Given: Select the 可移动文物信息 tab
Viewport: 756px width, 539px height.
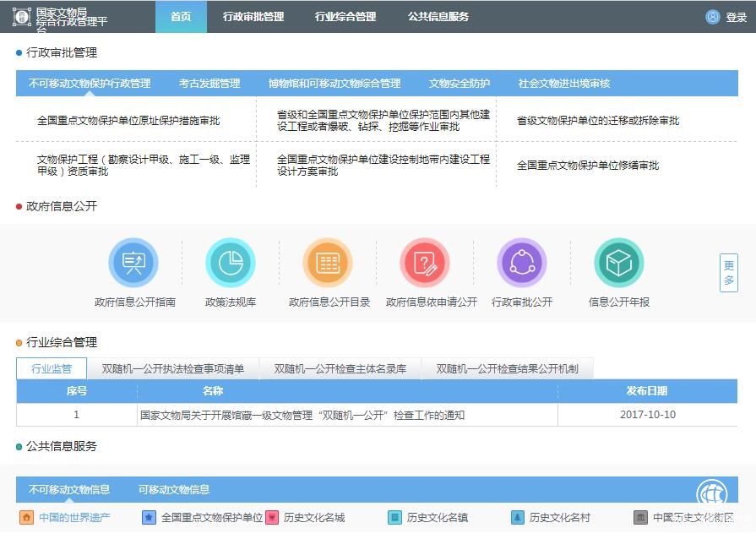Looking at the screenshot, I should coord(174,489).
